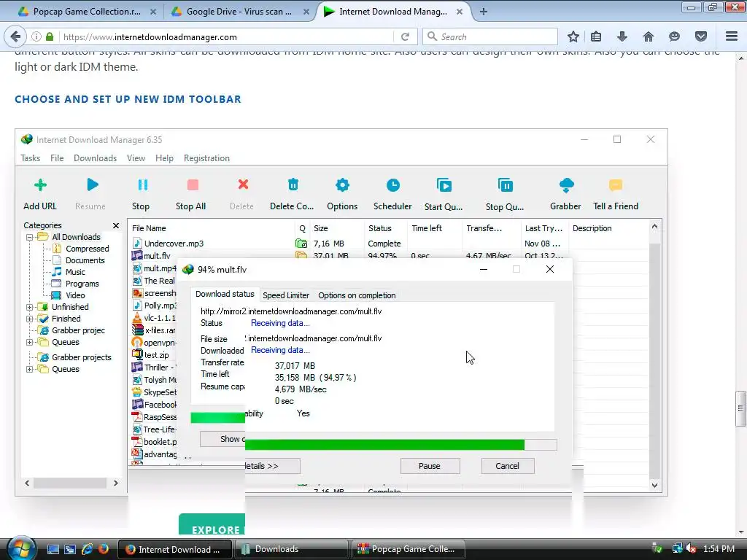Open the Scheduler clock icon
Screen dimensions: 747x560
393,185
